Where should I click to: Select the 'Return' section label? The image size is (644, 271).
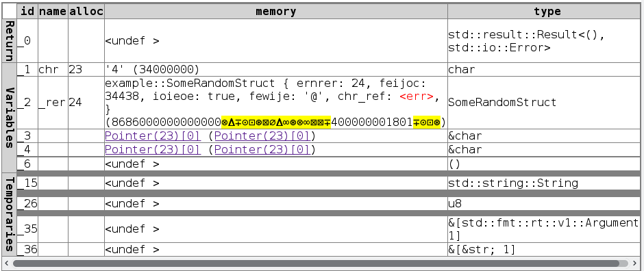tap(10, 41)
